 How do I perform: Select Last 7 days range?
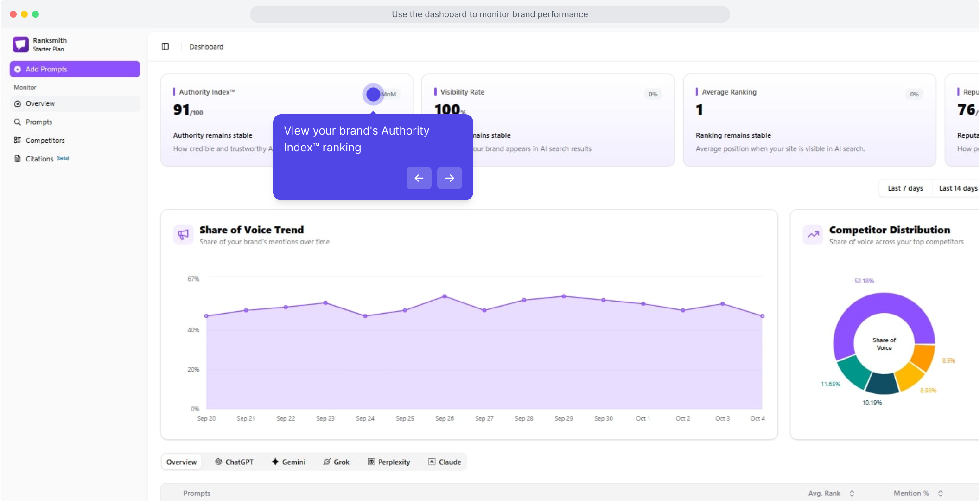pos(905,188)
